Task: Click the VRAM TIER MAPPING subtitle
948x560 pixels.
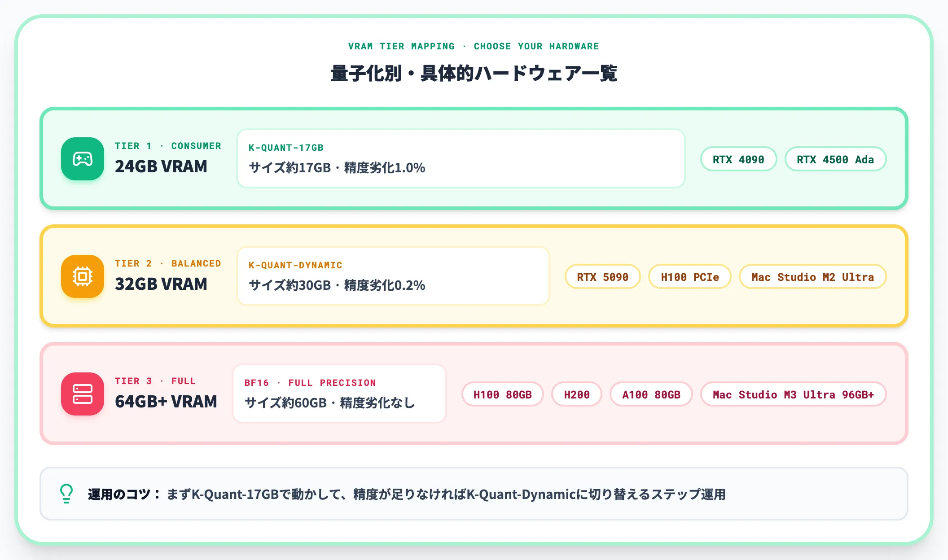Action: 474,46
